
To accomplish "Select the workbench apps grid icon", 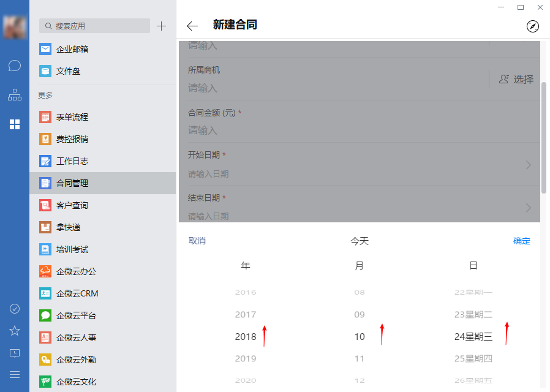I will point(15,124).
